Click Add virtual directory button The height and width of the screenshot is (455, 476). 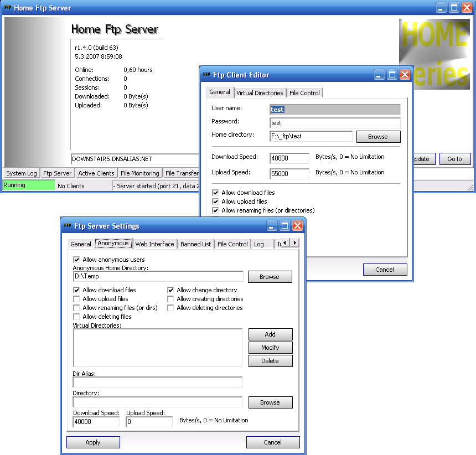270,334
